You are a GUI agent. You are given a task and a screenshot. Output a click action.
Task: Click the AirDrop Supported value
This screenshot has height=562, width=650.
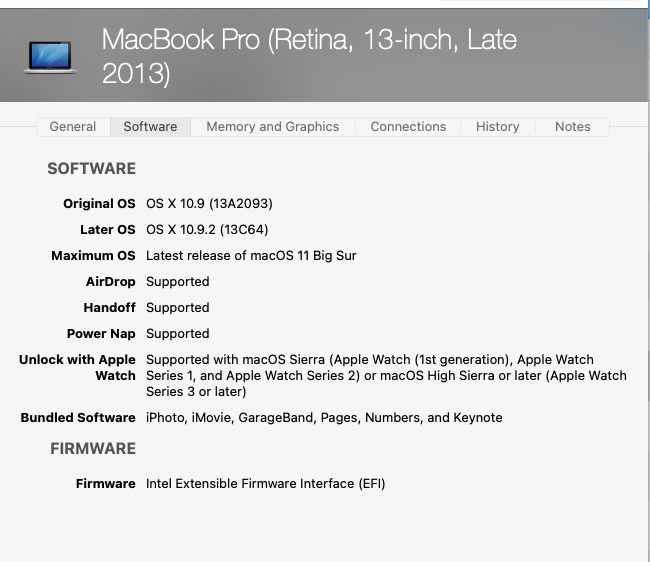[178, 282]
